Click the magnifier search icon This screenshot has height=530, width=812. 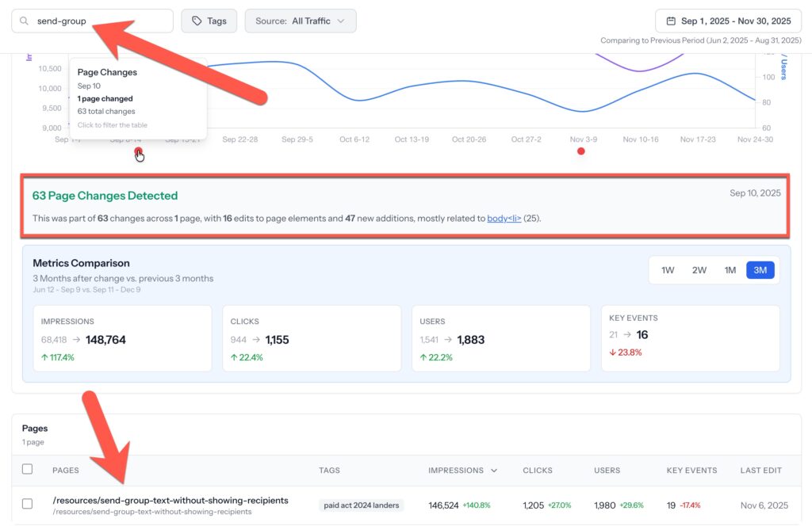coord(23,21)
